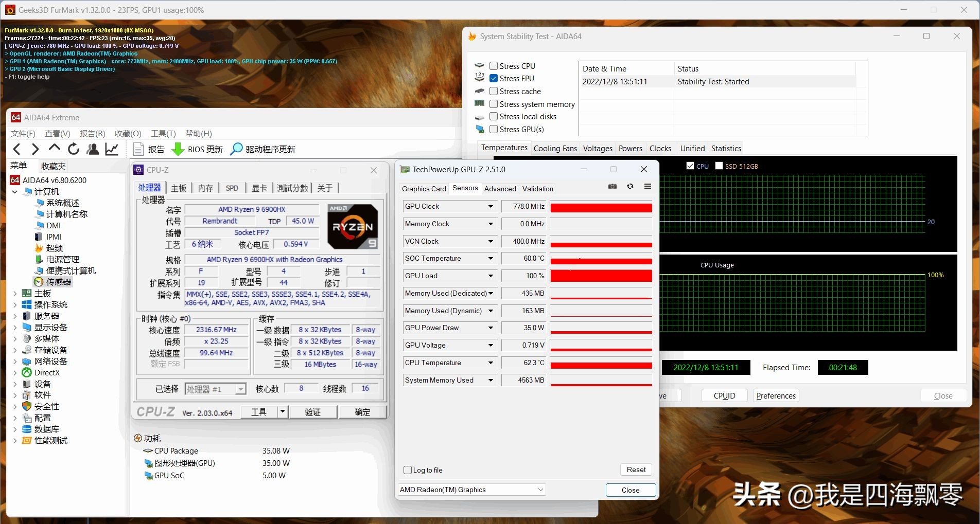Switch to the Cooling Fans tab

coord(555,149)
